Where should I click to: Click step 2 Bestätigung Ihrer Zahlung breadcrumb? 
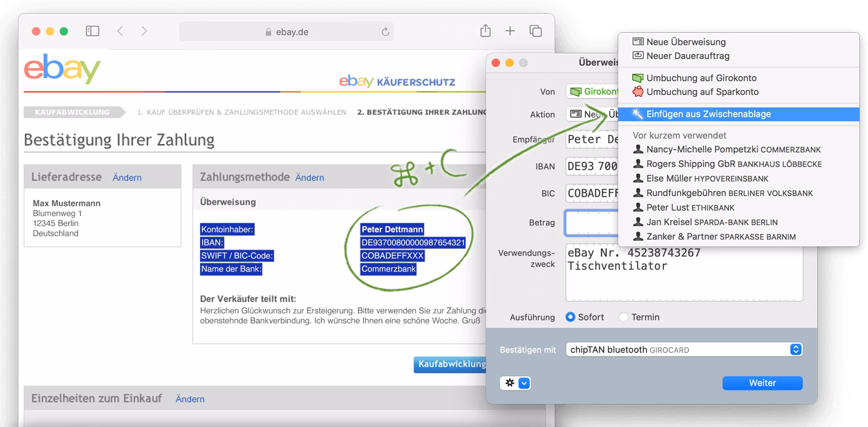coord(422,112)
